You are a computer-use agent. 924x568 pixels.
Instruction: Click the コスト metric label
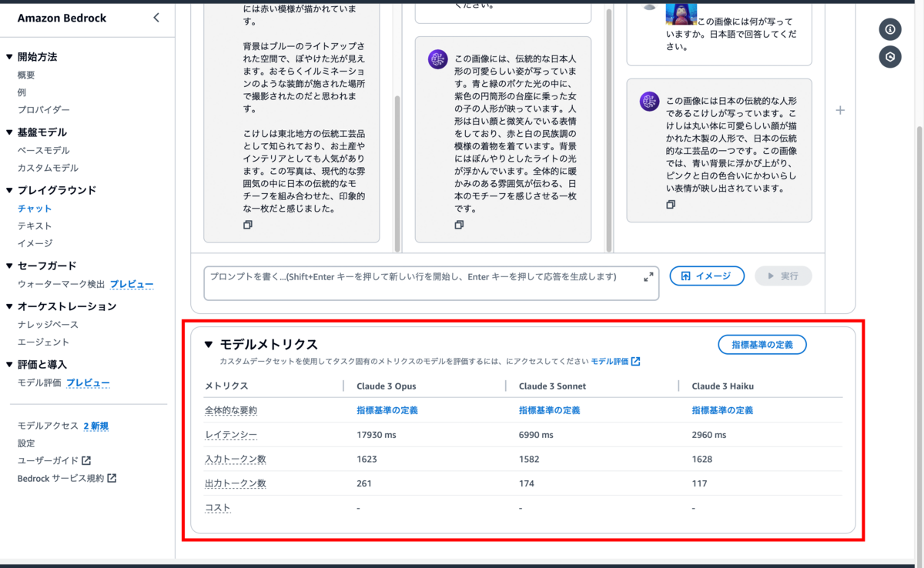[x=218, y=508]
